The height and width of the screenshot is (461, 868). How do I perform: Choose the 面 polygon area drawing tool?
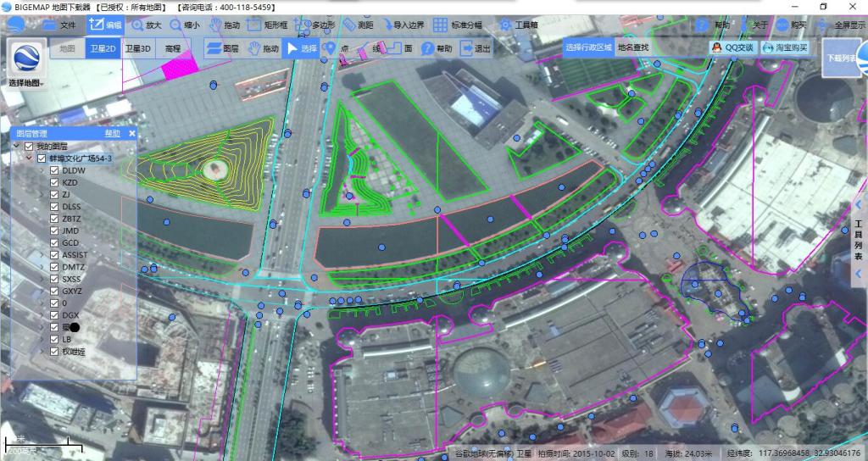pyautogui.click(x=400, y=48)
